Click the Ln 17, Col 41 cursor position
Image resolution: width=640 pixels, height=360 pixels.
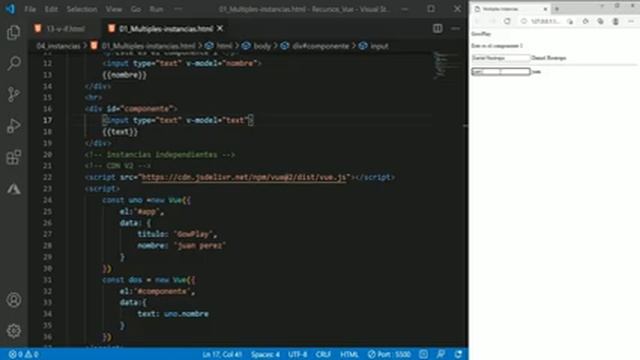[x=222, y=354]
